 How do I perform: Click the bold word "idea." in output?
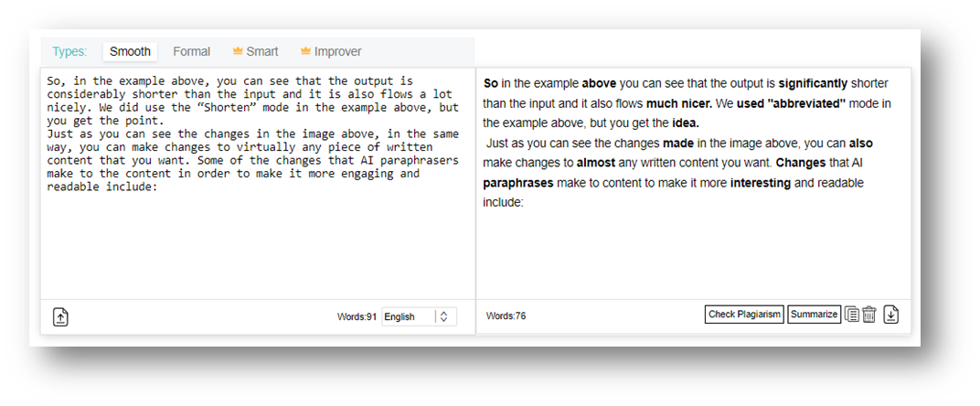(686, 123)
